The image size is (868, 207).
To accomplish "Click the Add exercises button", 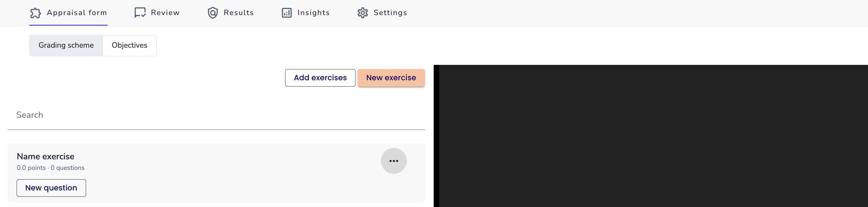I will tap(320, 78).
